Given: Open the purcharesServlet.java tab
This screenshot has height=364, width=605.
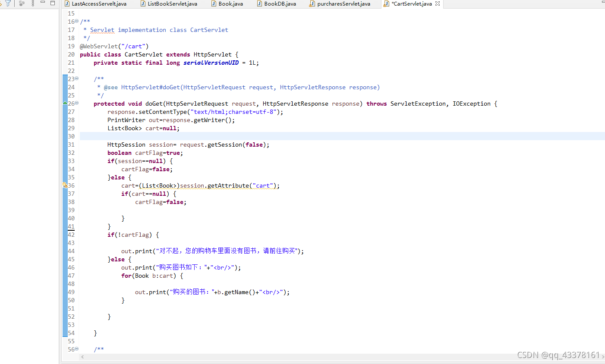Looking at the screenshot, I should click(343, 3).
